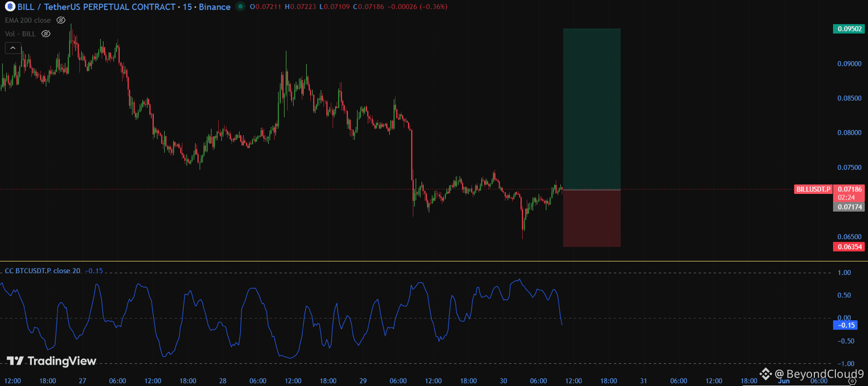This screenshot has width=868, height=386.
Task: Click the gray 0.07174 price tag
Action: [849, 207]
